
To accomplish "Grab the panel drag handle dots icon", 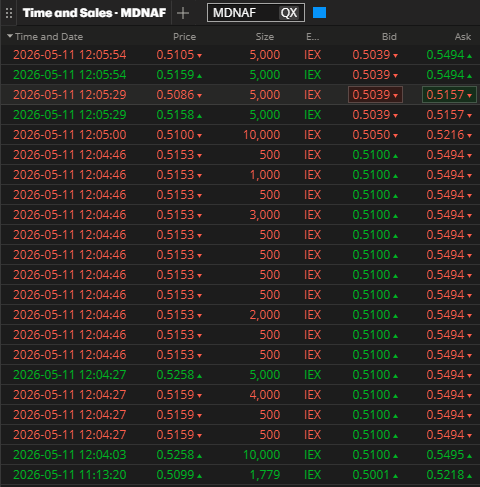I will point(9,13).
